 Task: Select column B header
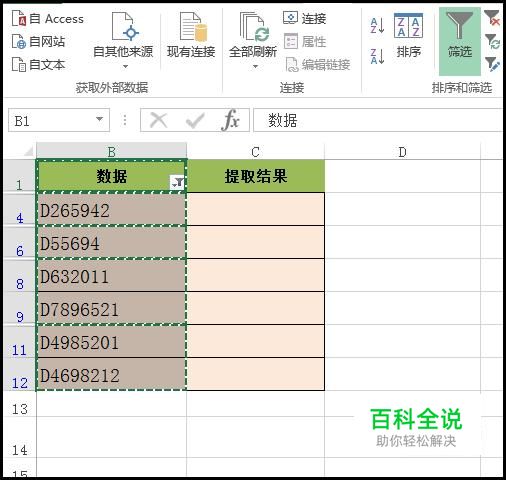(111, 152)
